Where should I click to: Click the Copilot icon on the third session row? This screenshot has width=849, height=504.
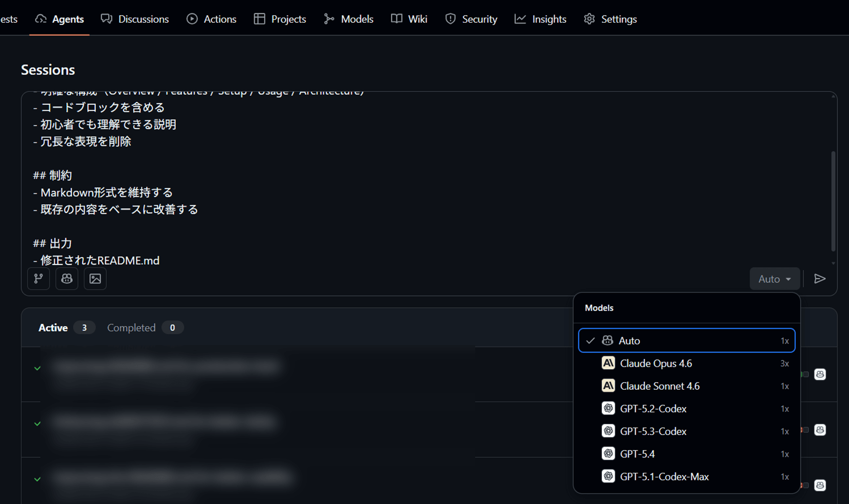[x=820, y=485]
